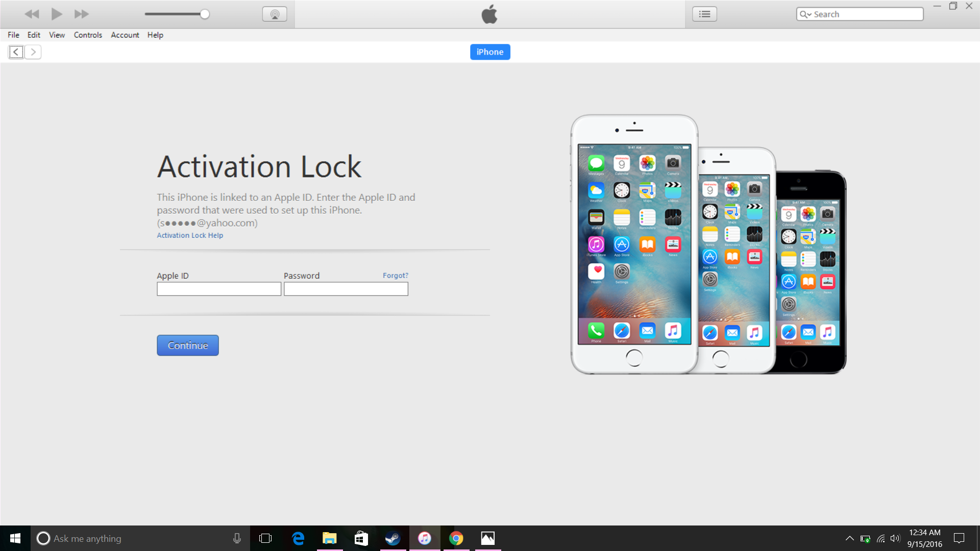The width and height of the screenshot is (980, 551).
Task: Click the fast forward button
Action: pyautogui.click(x=81, y=14)
